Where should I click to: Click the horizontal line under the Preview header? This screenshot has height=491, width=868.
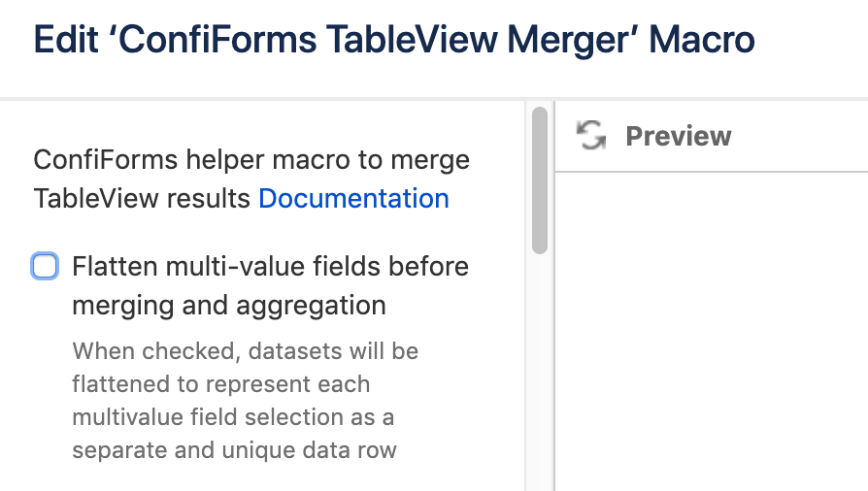711,172
